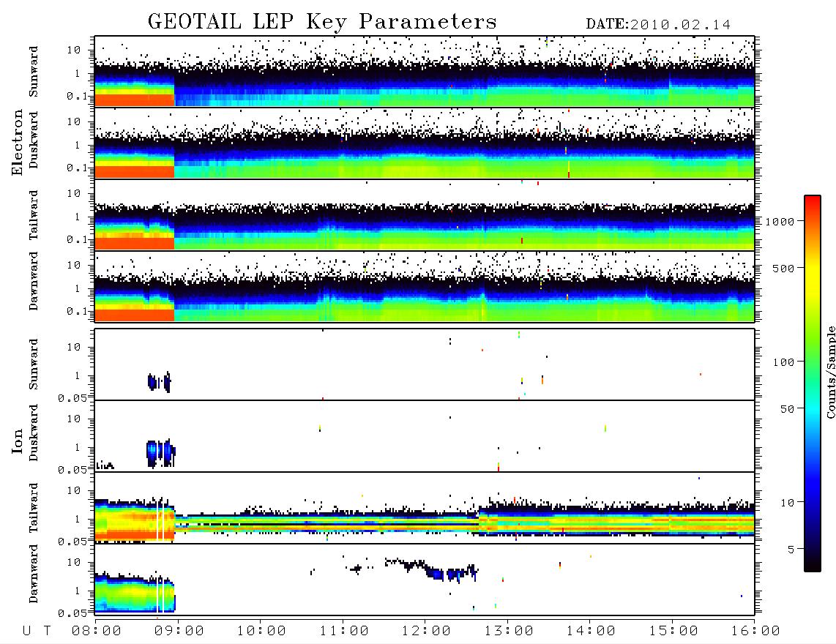Click the 13:00 time tick label

point(509,631)
